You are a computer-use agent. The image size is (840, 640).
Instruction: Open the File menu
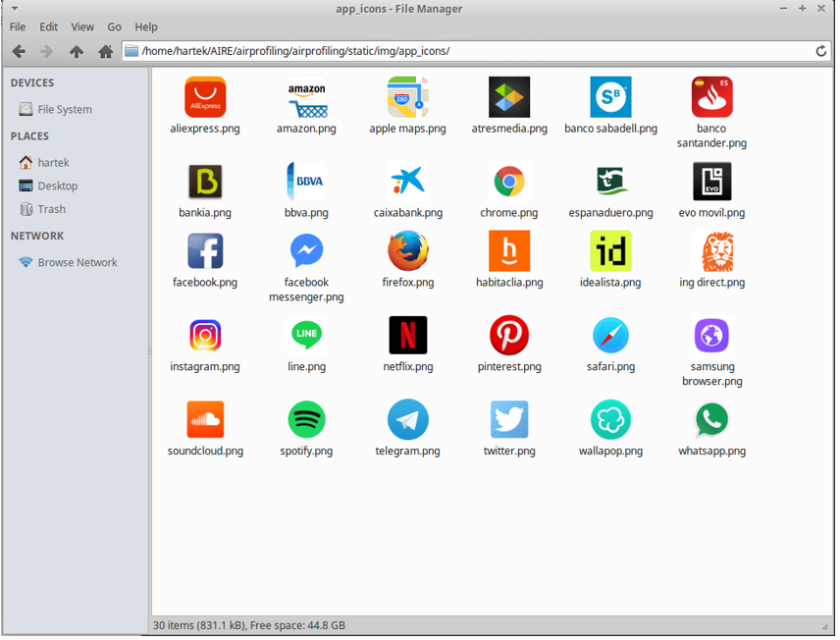coord(18,27)
